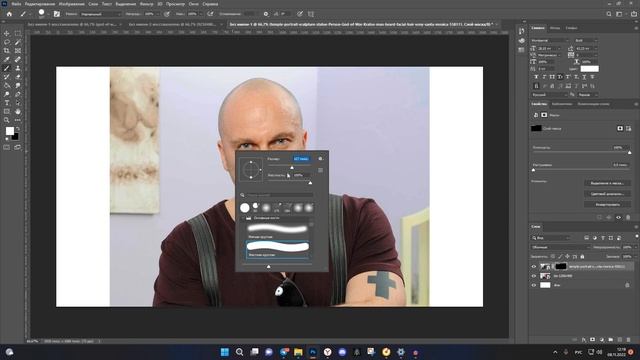Open File Explorer from the taskbar
This screenshot has width=640, height=360.
(298, 352)
